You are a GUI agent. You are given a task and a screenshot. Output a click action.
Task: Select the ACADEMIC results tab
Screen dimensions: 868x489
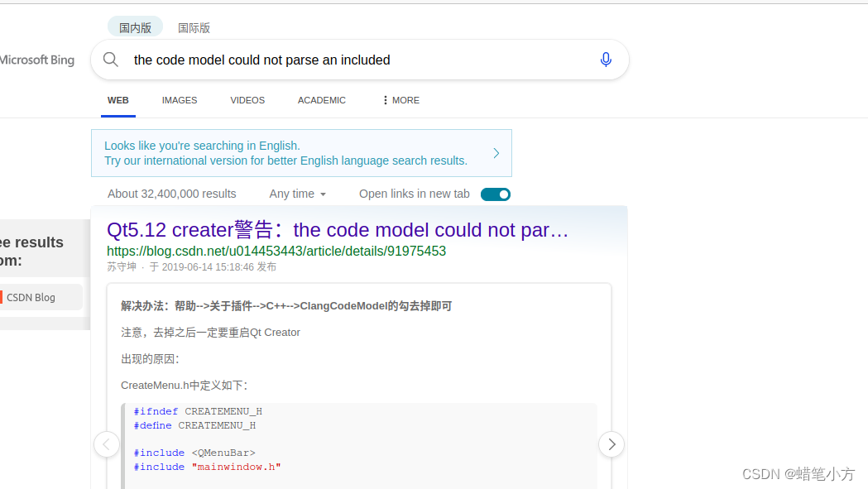pos(322,100)
